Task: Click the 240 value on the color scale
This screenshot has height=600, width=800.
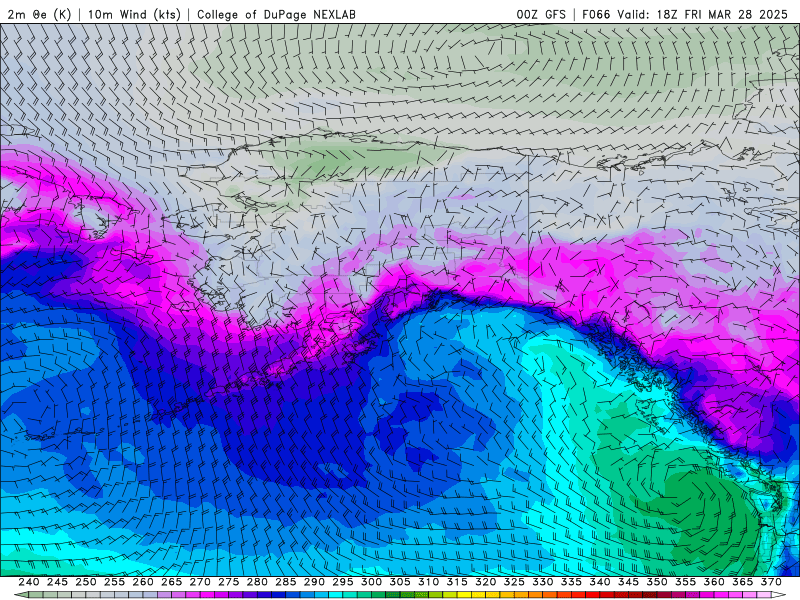Action: [29, 582]
